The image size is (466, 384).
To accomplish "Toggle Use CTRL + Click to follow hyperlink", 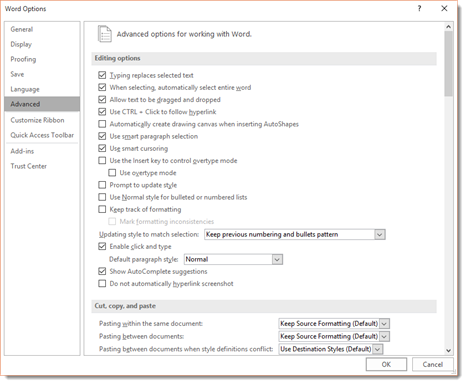I will (102, 112).
